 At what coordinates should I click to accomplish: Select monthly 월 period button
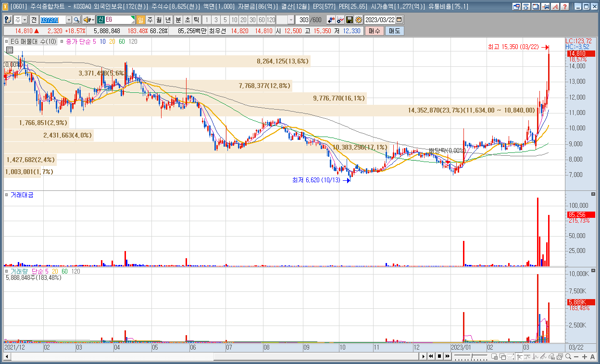tap(159, 20)
